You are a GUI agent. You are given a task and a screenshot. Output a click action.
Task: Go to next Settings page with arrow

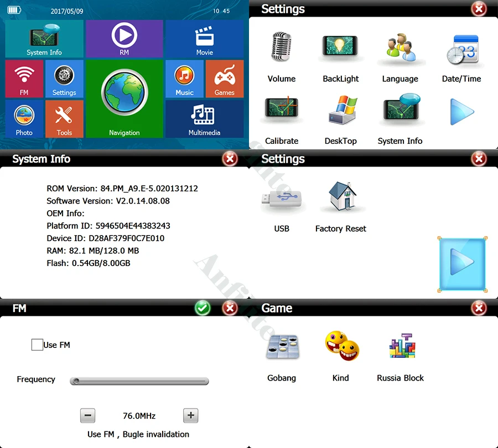461,112
